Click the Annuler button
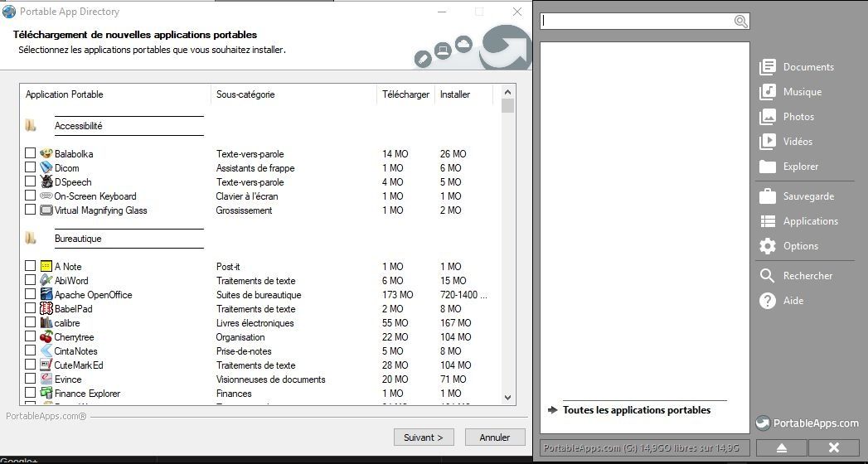The width and height of the screenshot is (868, 464). coord(495,437)
